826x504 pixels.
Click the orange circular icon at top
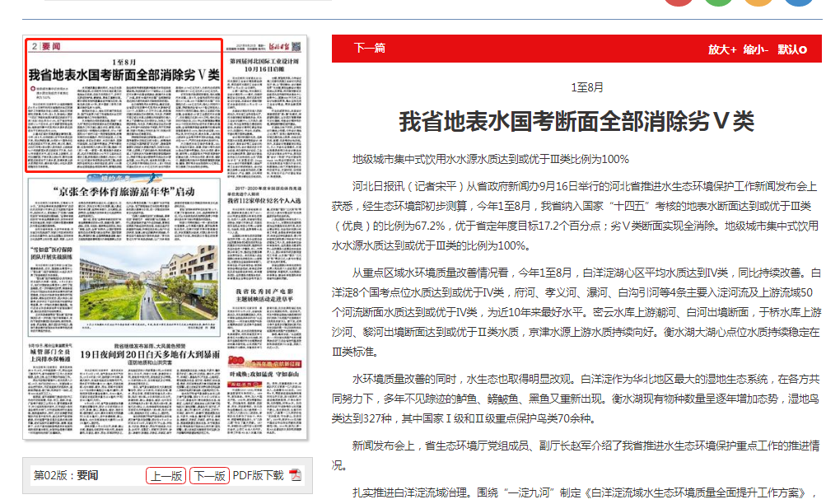758,2
